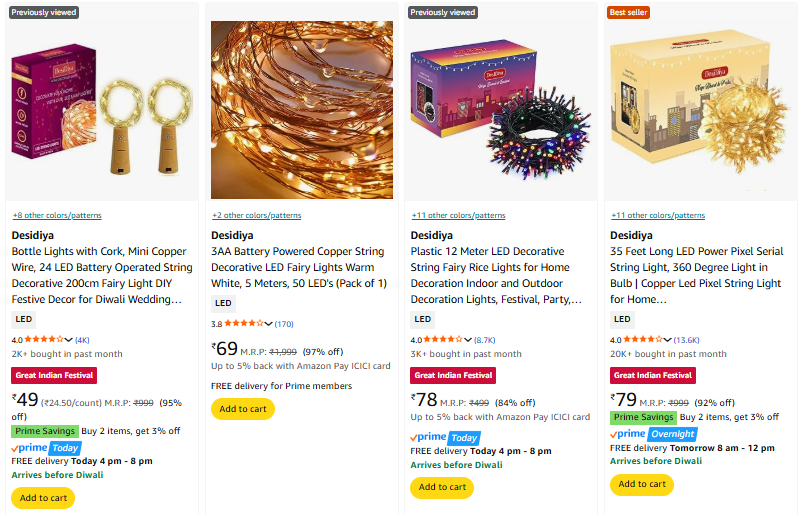This screenshot has height=515, width=803.
Task: Click golden pixel serial light image
Action: tap(700, 110)
